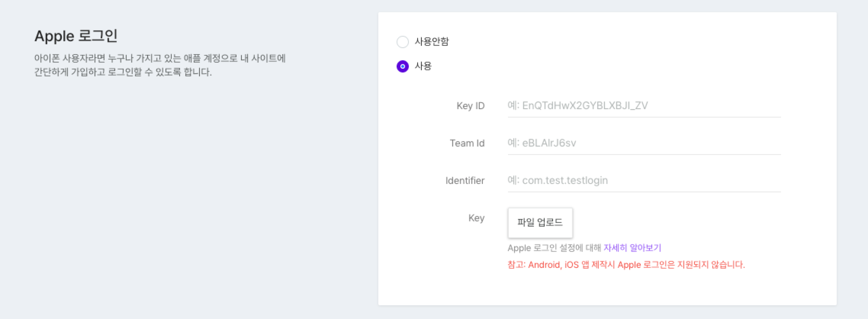Click the red Android, iOS 참고 warning text
The width and height of the screenshot is (868, 319).
(x=626, y=265)
